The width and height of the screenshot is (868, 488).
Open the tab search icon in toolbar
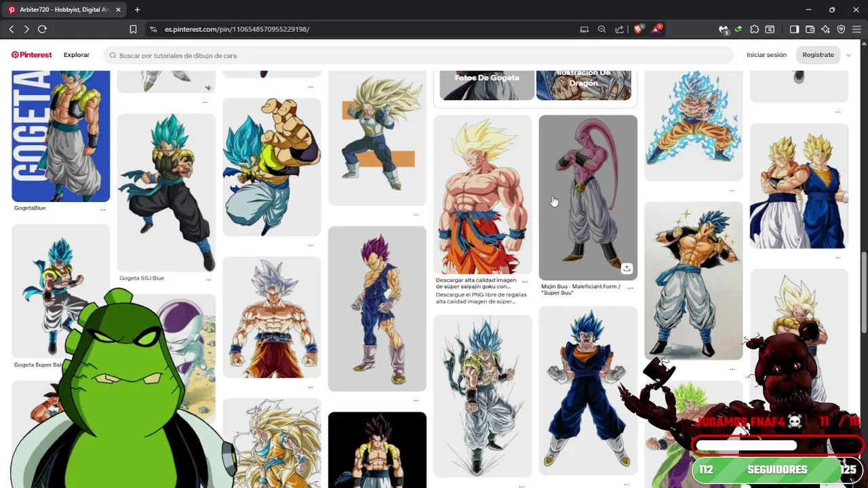[770, 29]
